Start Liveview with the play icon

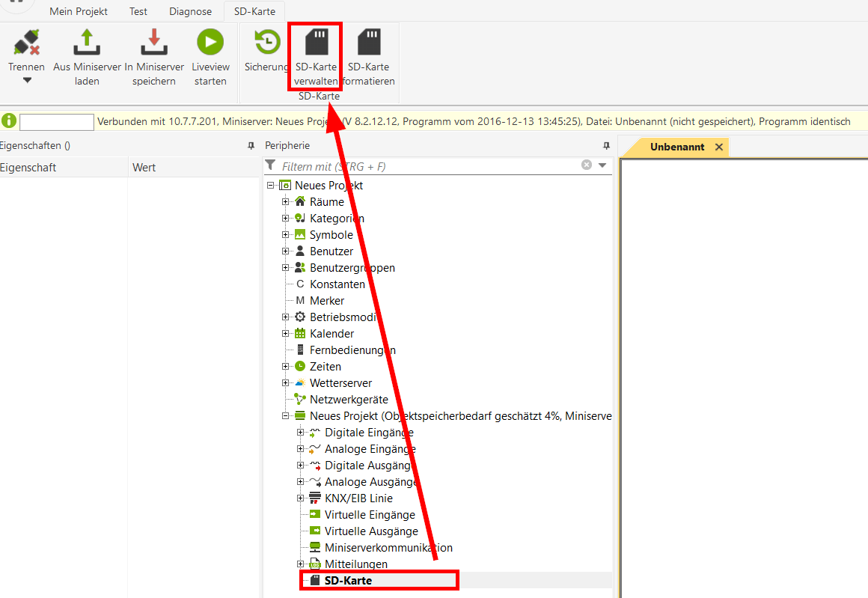coord(210,42)
